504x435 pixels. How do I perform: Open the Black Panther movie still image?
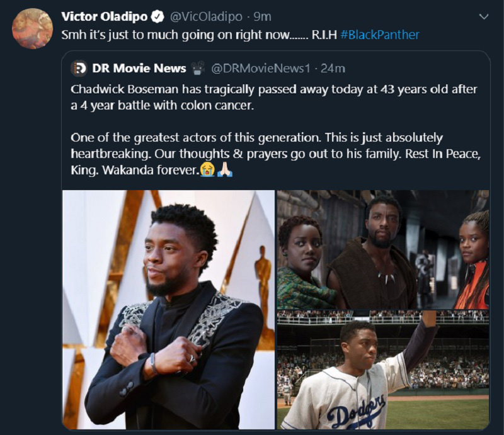coord(383,250)
